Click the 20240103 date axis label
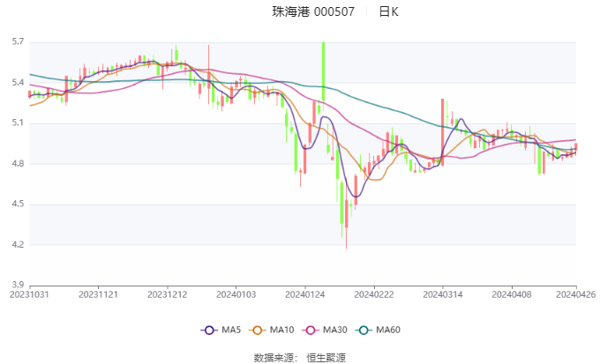 pyautogui.click(x=236, y=294)
